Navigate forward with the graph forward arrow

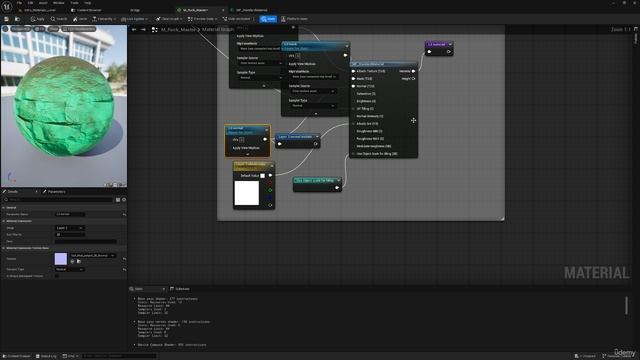click(143, 29)
